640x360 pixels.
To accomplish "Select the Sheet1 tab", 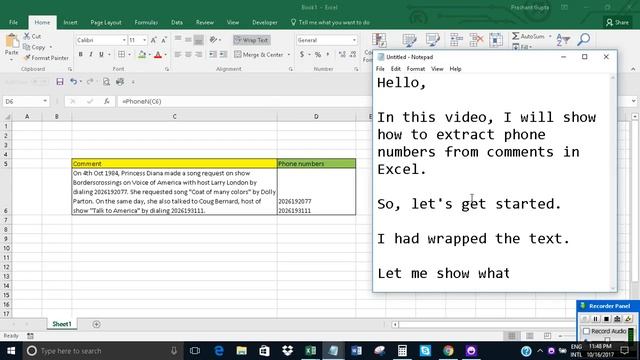I will coord(62,324).
